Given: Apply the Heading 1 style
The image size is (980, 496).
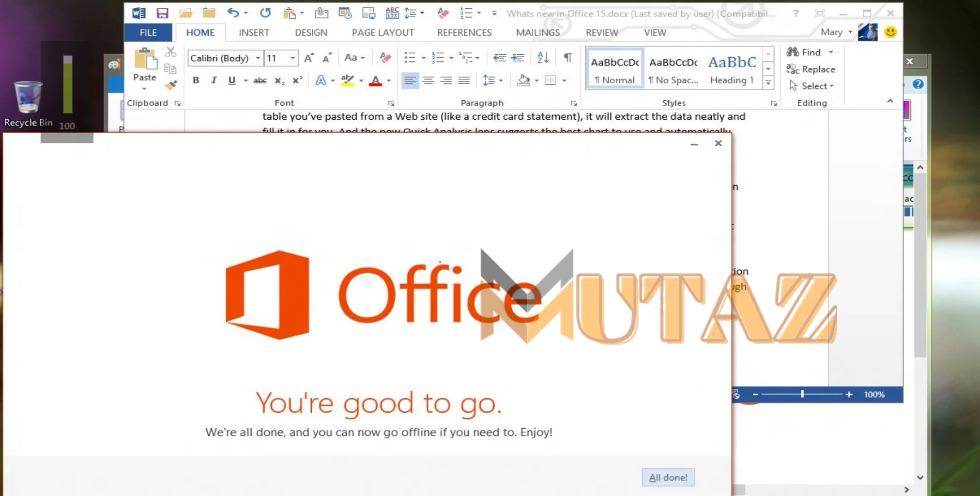Looking at the screenshot, I should (732, 68).
